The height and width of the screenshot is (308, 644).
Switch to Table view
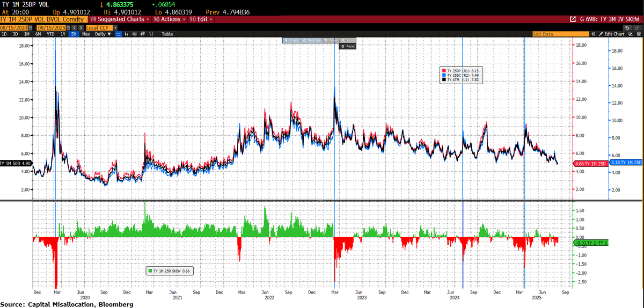coord(167,34)
